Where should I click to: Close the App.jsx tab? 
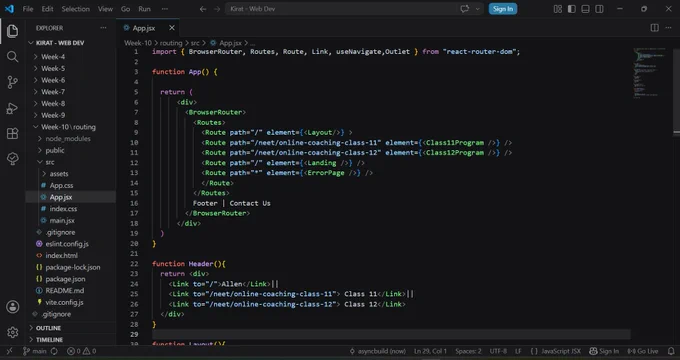pos(172,28)
